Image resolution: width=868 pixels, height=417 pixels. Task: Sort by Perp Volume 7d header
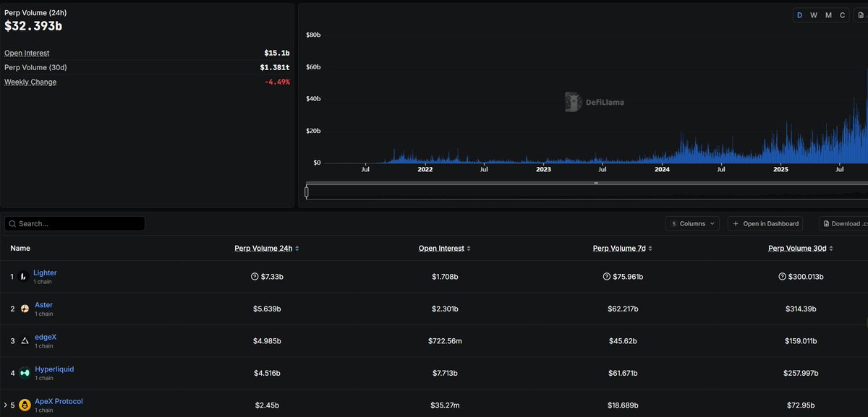click(x=620, y=249)
